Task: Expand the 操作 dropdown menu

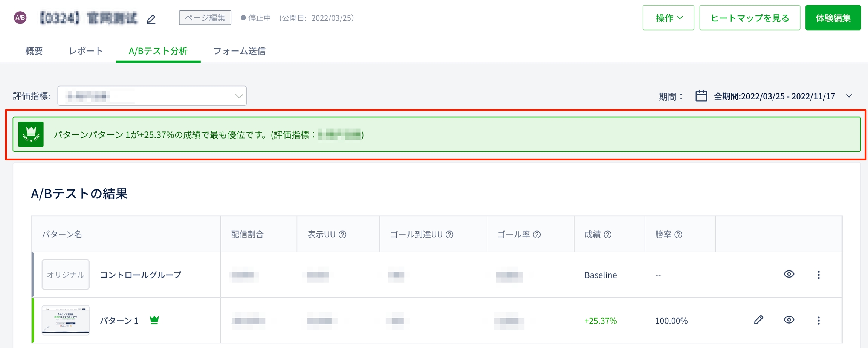Action: point(668,18)
